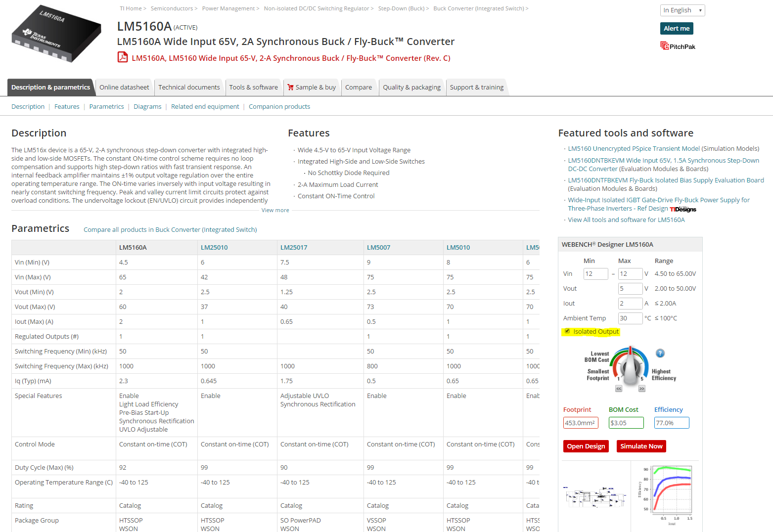Viewport: 773px width, 532px height.
Task: Click Step-Down (Buck) breadcrumb
Action: (x=401, y=8)
